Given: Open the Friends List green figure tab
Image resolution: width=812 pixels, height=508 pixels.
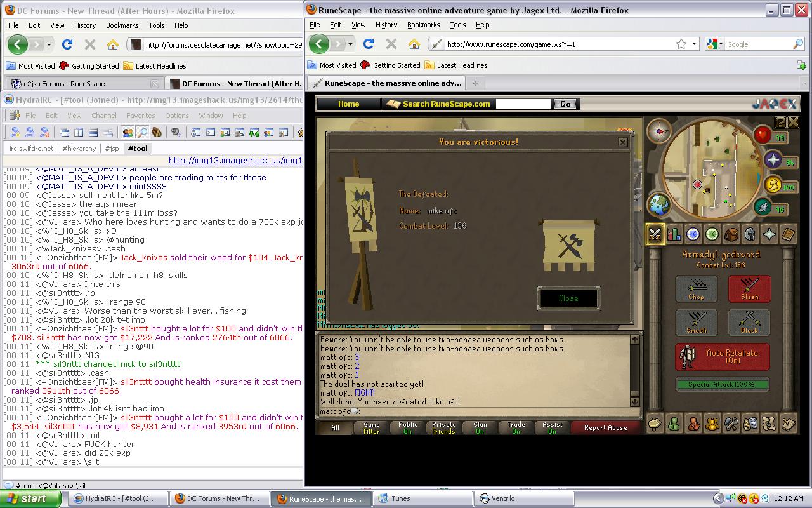Looking at the screenshot, I should [x=674, y=423].
